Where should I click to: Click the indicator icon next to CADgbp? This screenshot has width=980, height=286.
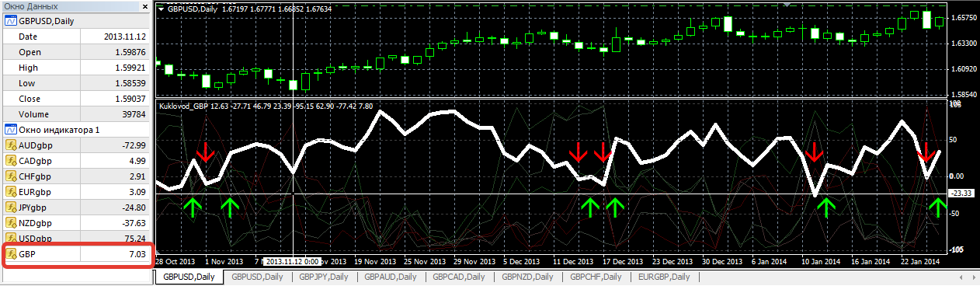coord(12,160)
